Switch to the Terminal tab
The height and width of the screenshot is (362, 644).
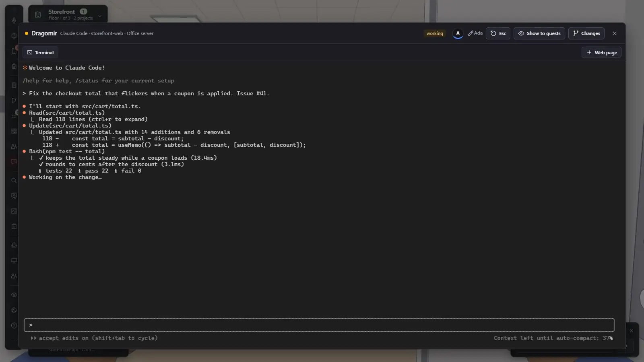point(40,53)
